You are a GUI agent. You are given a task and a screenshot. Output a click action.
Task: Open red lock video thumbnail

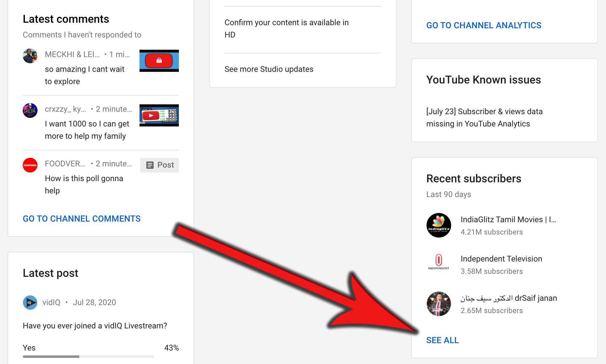[x=159, y=60]
